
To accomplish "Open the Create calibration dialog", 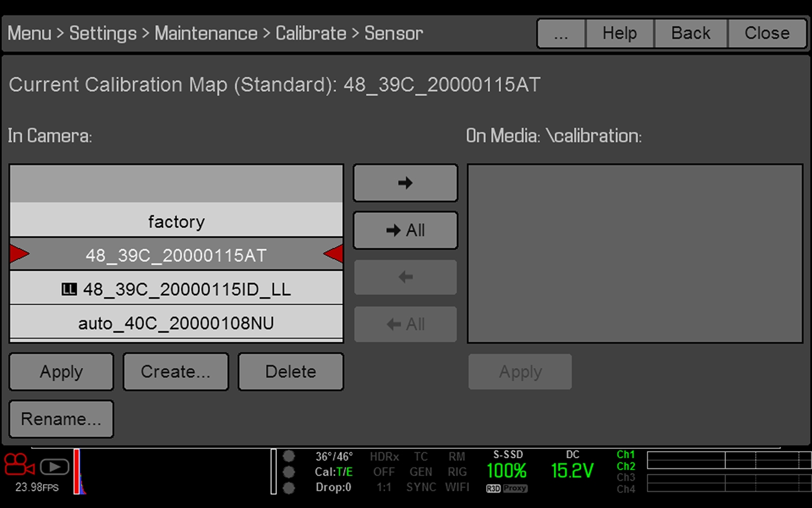I will (x=175, y=372).
